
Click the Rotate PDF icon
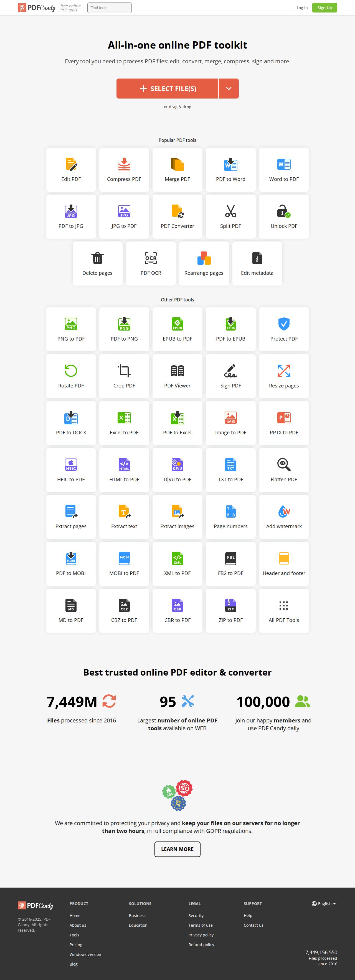coord(71,371)
